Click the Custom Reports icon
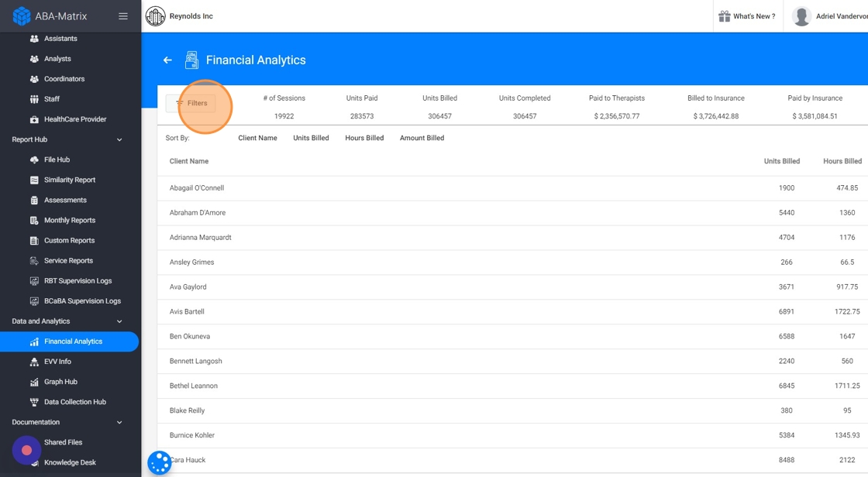 (34, 241)
